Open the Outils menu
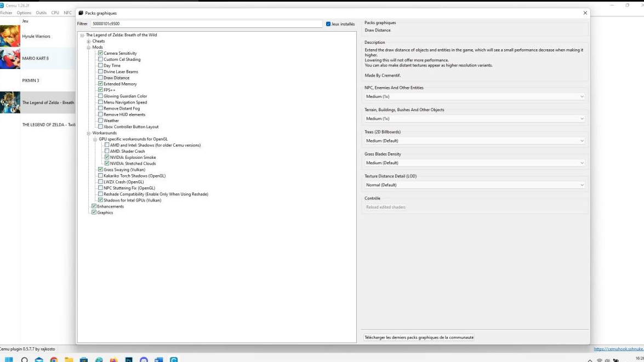Screen dimensions: 644x362 click(41, 13)
